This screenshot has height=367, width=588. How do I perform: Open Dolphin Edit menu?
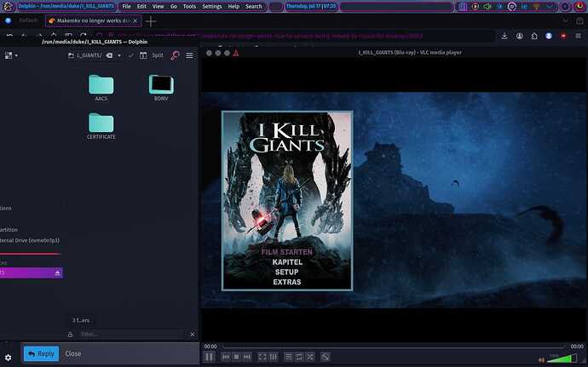[x=141, y=6]
